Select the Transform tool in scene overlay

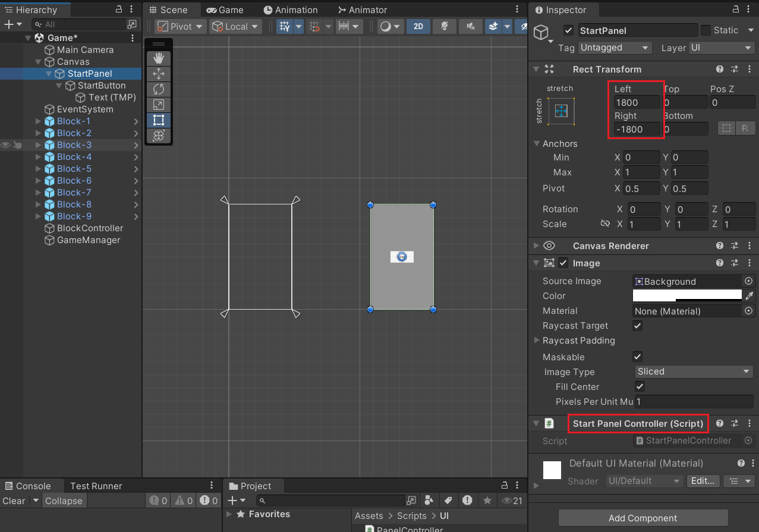coord(159,136)
